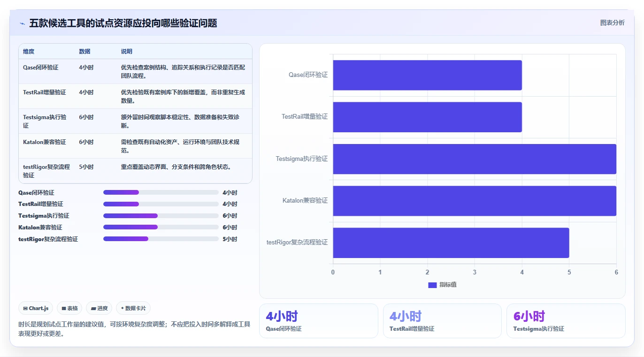Viewport: 644px width, 357px height.
Task: Click the testRigor复杂流程验证 chart bar
Action: pyautogui.click(x=451, y=243)
